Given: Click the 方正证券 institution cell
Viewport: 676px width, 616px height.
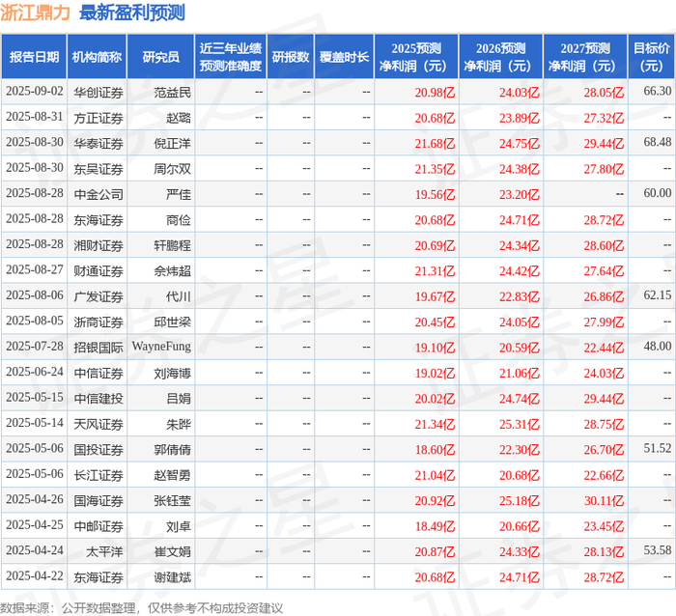Looking at the screenshot, I should tap(99, 118).
